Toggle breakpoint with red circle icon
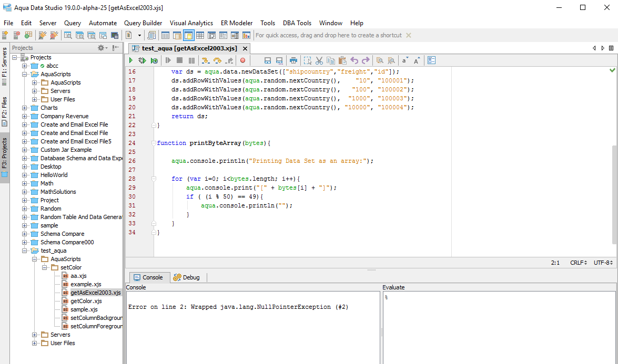The width and height of the screenshot is (618, 364). click(243, 60)
